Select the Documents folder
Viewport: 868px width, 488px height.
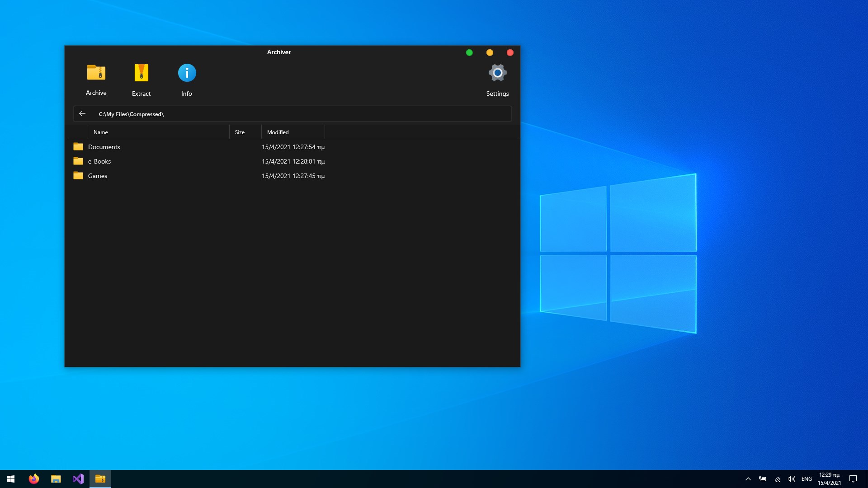coord(104,147)
